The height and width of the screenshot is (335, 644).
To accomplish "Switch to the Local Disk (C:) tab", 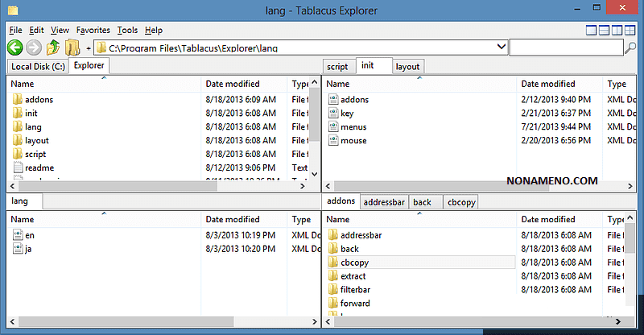I will coord(37,67).
